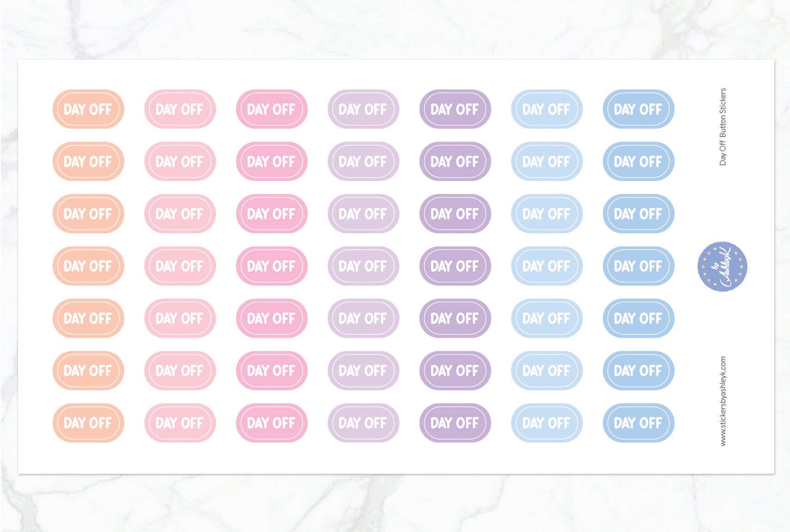
Task: Click hot pink DAY OFF sticker, top row
Action: (x=272, y=109)
